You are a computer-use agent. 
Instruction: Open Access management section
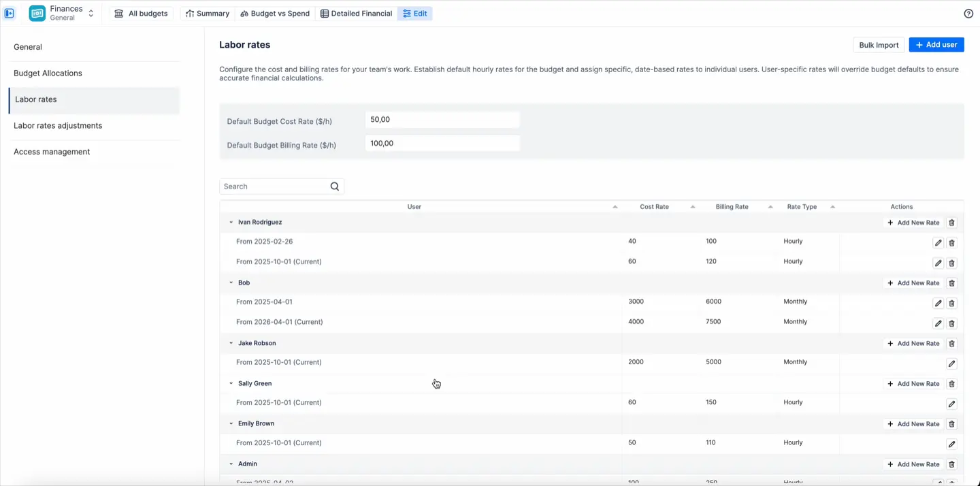pos(95,152)
